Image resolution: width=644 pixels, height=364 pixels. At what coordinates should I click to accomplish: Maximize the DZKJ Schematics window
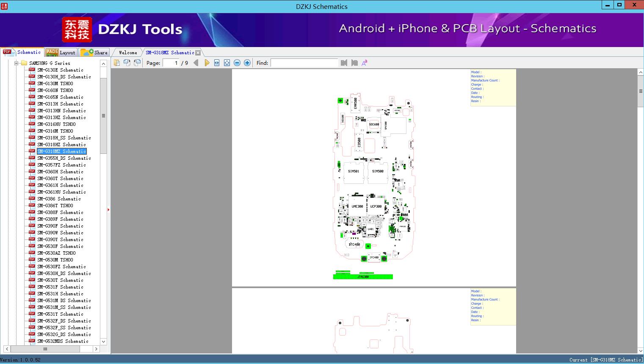pos(619,5)
